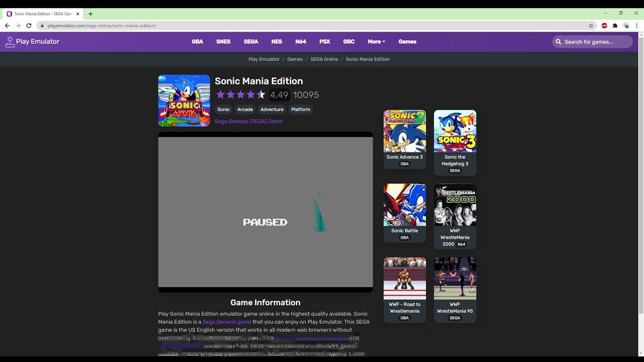Open the N64 menu item
The height and width of the screenshot is (362, 644).
(301, 42)
